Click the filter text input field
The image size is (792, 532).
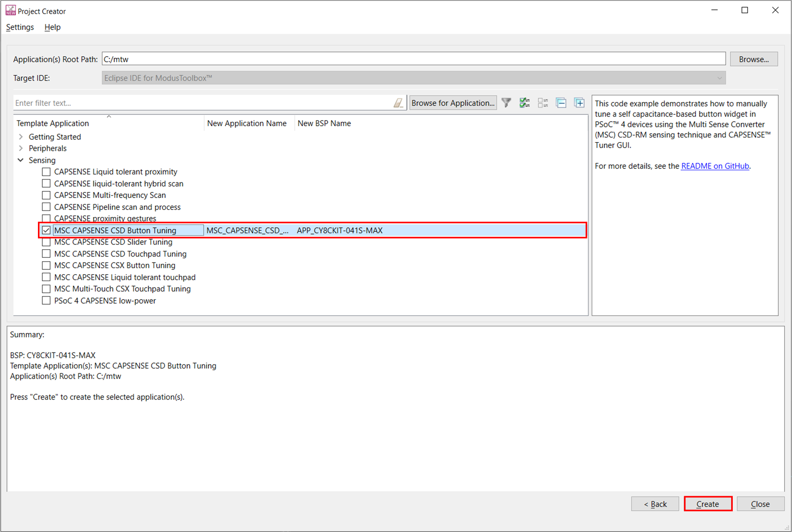point(203,103)
